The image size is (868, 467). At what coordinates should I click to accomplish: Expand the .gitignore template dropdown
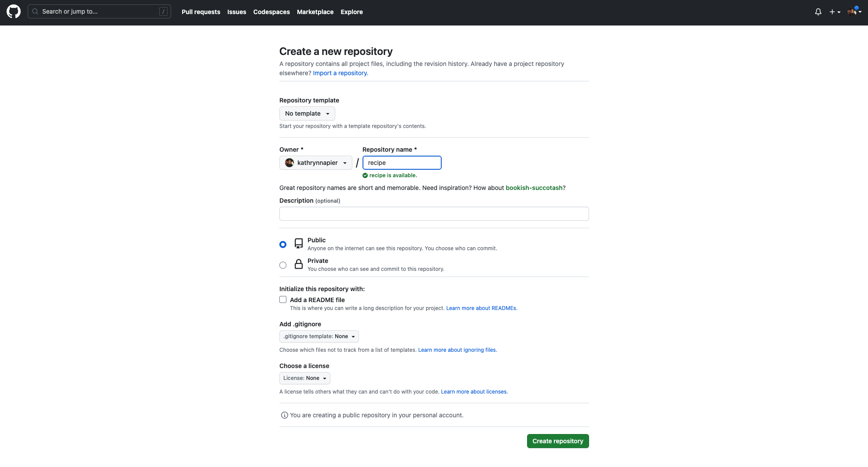point(319,336)
